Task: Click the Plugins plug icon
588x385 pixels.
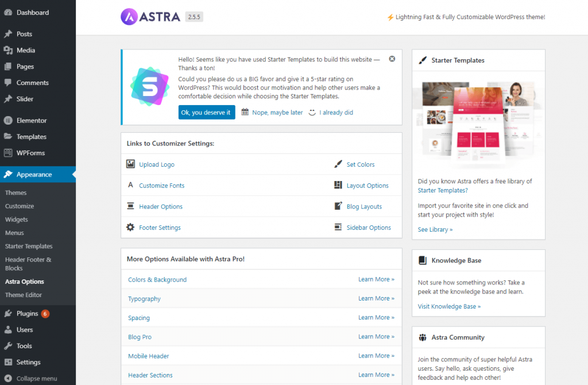Action: (x=8, y=313)
